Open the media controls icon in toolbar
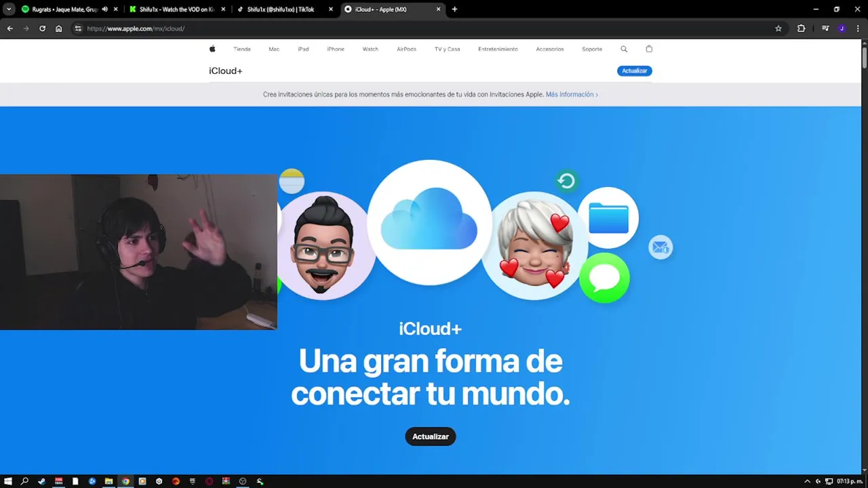Screen dimensions: 868x488 (825, 28)
